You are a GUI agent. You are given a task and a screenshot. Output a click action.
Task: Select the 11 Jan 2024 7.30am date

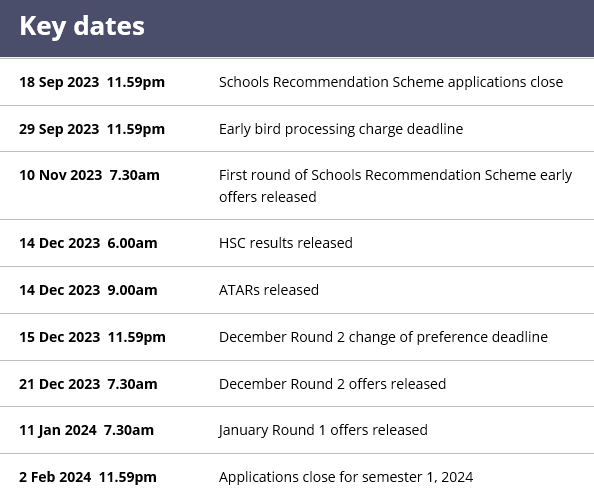coord(87,430)
